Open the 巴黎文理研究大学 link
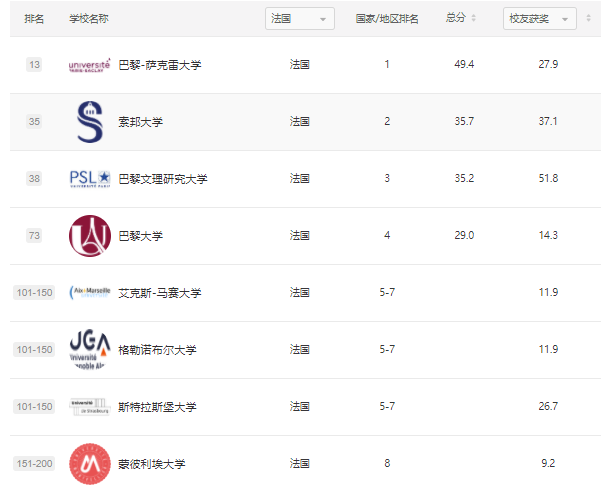This screenshot has width=613, height=491. click(163, 179)
